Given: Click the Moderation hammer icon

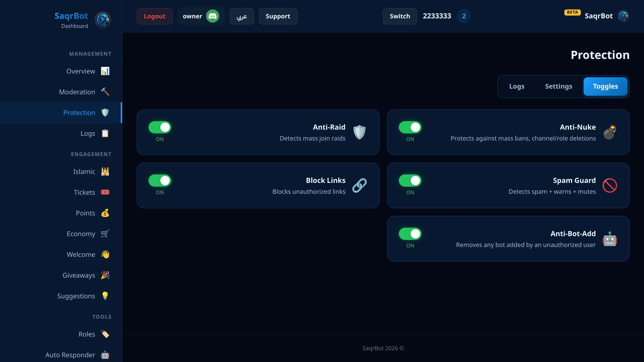Looking at the screenshot, I should point(105,92).
